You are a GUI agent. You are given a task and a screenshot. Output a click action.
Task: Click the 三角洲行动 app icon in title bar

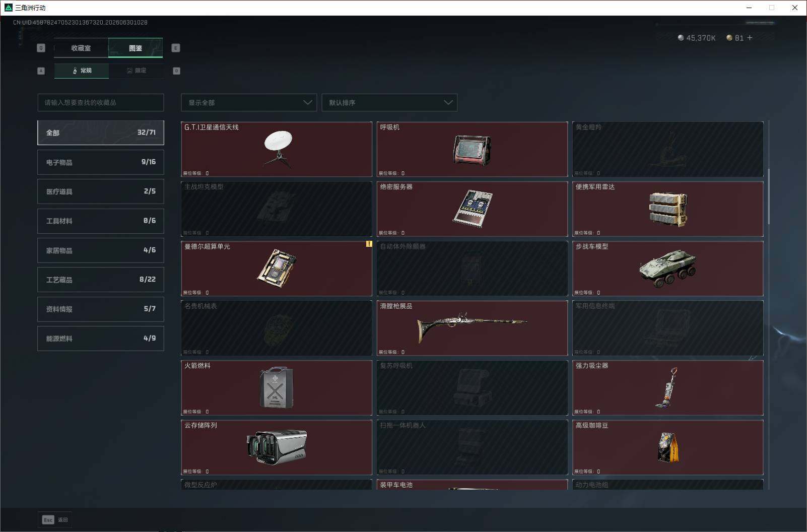coord(8,8)
